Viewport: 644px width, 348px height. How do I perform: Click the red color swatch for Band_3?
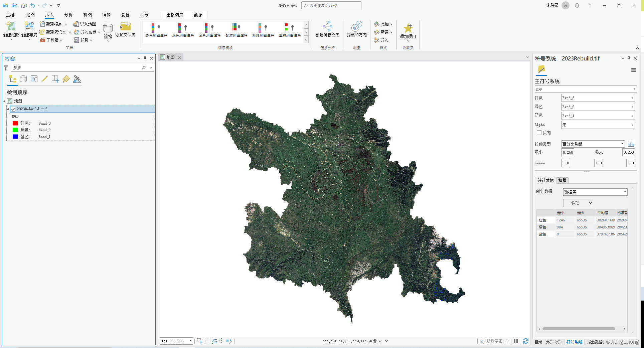[15, 123]
